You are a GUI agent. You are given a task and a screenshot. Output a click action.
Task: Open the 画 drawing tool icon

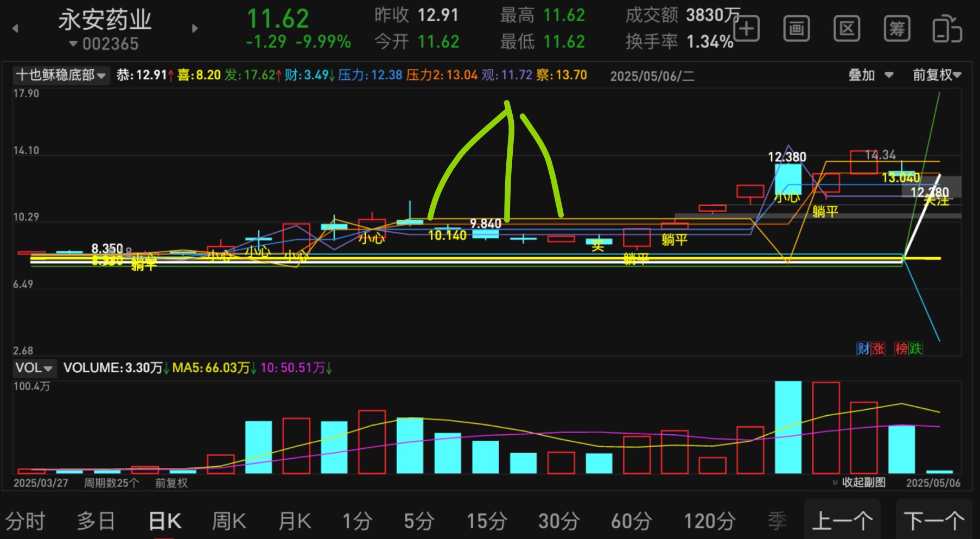pos(797,29)
